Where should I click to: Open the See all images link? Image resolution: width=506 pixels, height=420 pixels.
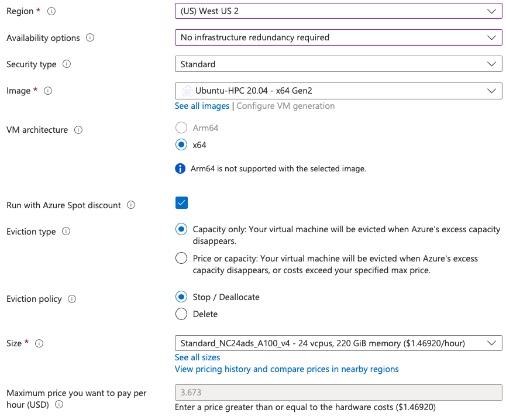(x=202, y=106)
